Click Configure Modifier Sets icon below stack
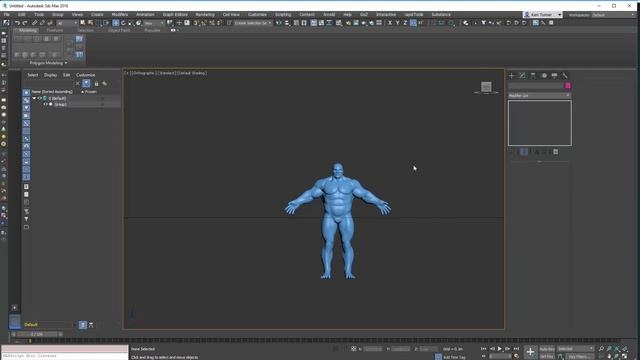 [x=556, y=152]
